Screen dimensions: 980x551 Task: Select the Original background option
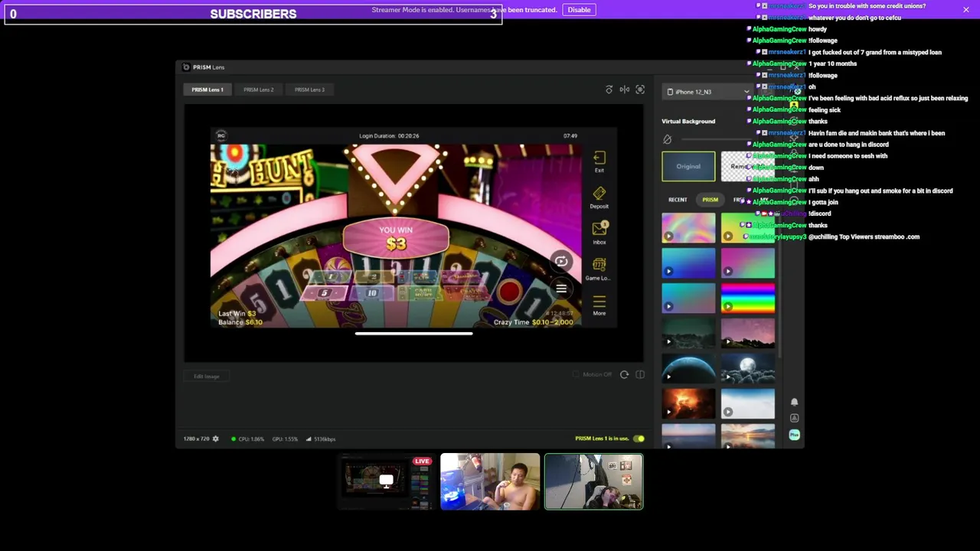688,167
